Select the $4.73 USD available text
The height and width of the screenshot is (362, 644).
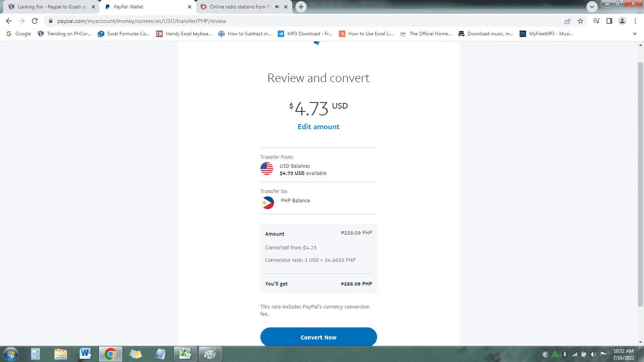[303, 173]
